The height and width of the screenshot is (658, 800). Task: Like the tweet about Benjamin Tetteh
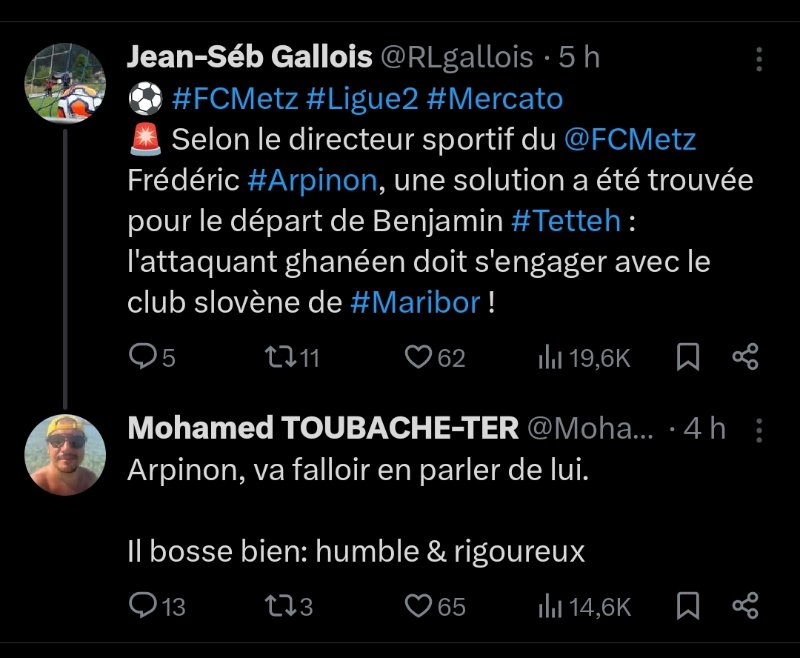tap(418, 357)
